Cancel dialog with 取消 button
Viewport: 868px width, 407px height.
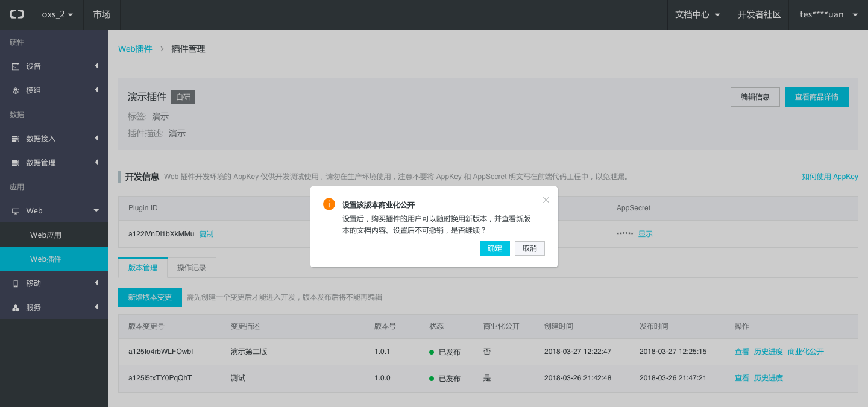(530, 248)
